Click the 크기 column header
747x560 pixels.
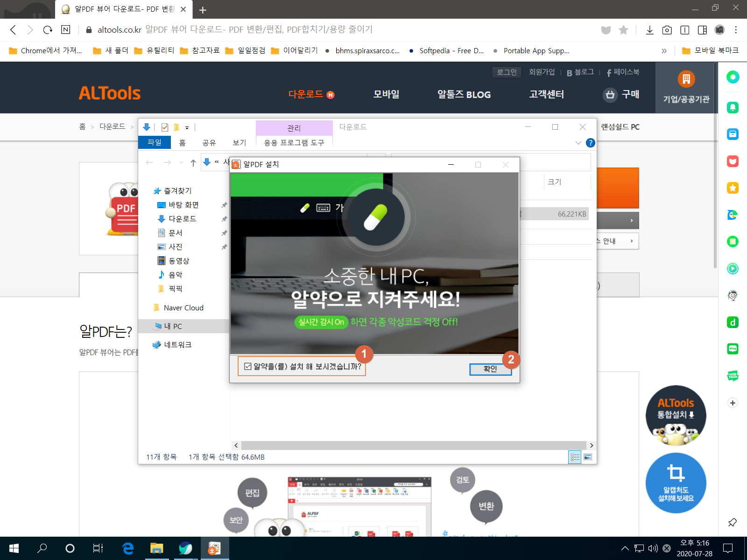pyautogui.click(x=554, y=182)
